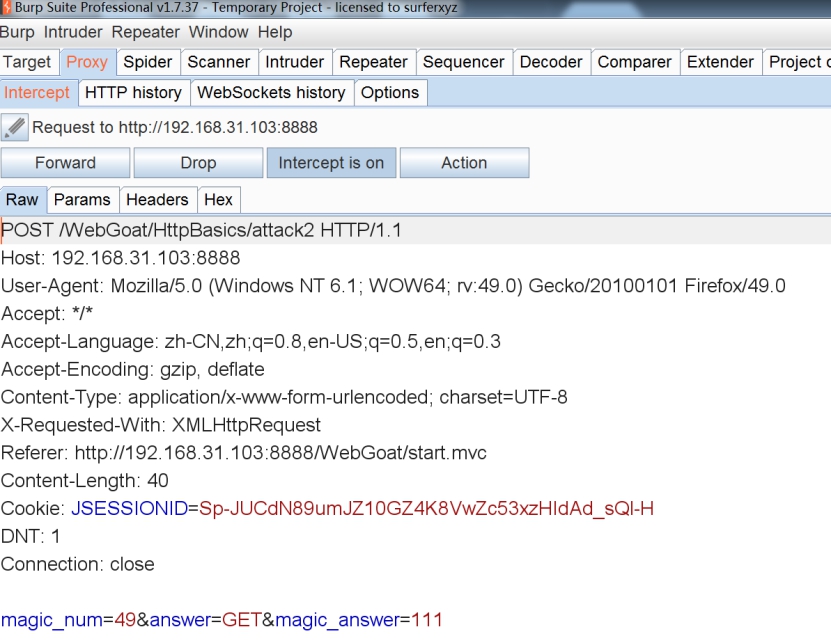Click the Referer header line
The height and width of the screenshot is (644, 831).
tap(243, 453)
